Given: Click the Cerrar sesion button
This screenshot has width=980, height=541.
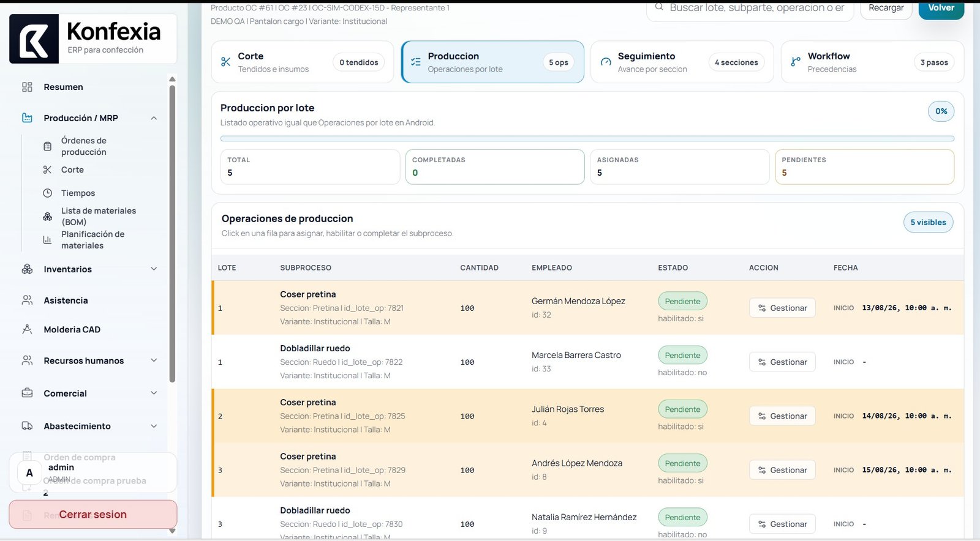Looking at the screenshot, I should pyautogui.click(x=93, y=515).
